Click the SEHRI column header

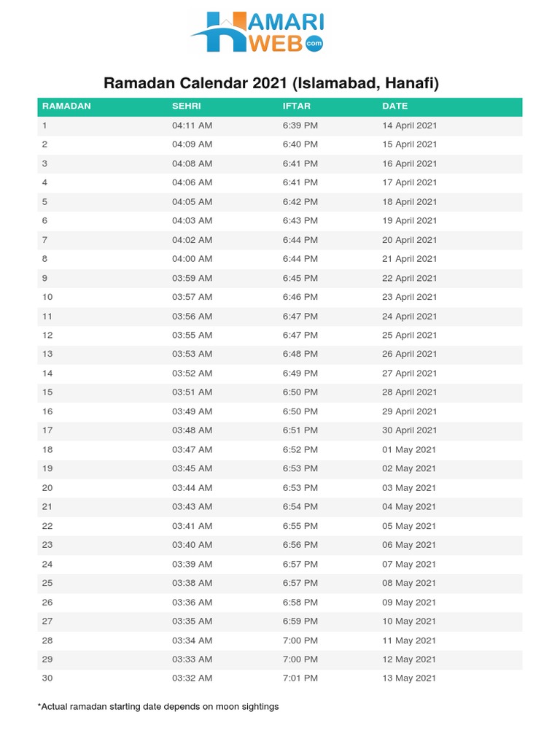(186, 107)
